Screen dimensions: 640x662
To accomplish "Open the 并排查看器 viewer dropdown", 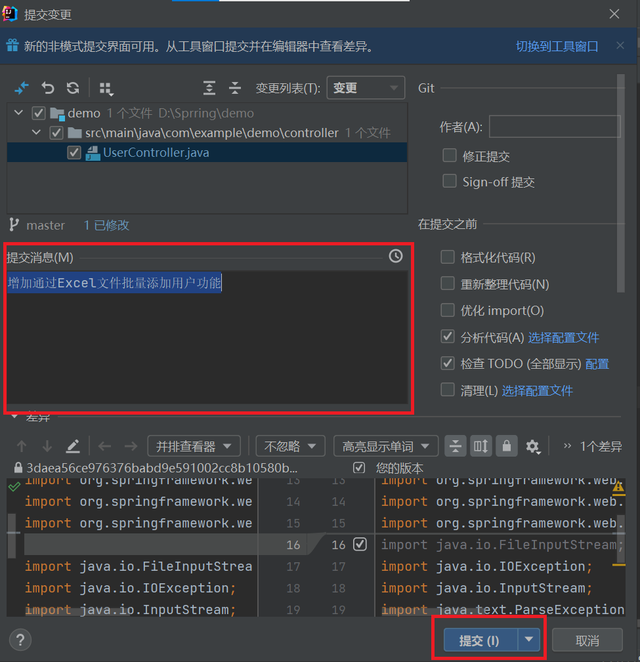I will click(194, 446).
